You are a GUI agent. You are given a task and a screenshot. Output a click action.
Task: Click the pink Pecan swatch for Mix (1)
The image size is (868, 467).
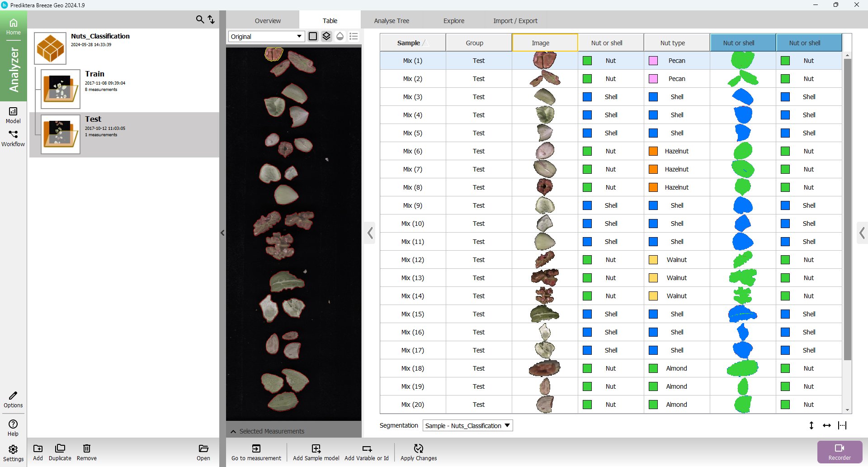coord(653,61)
